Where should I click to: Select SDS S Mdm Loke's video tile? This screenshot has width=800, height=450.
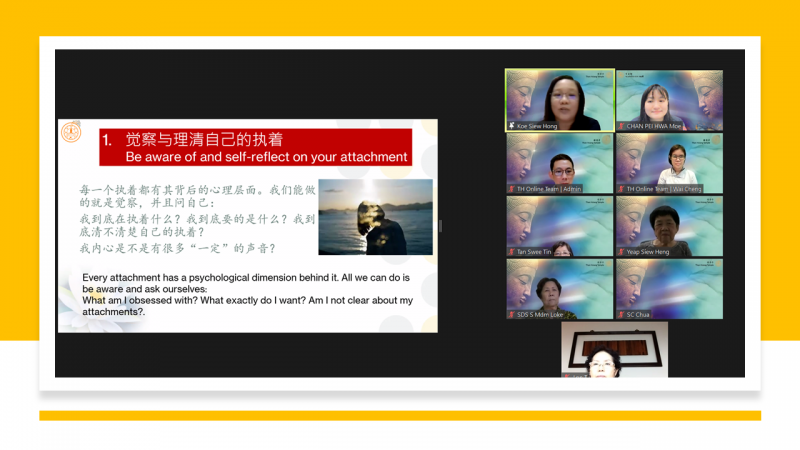[x=559, y=287]
